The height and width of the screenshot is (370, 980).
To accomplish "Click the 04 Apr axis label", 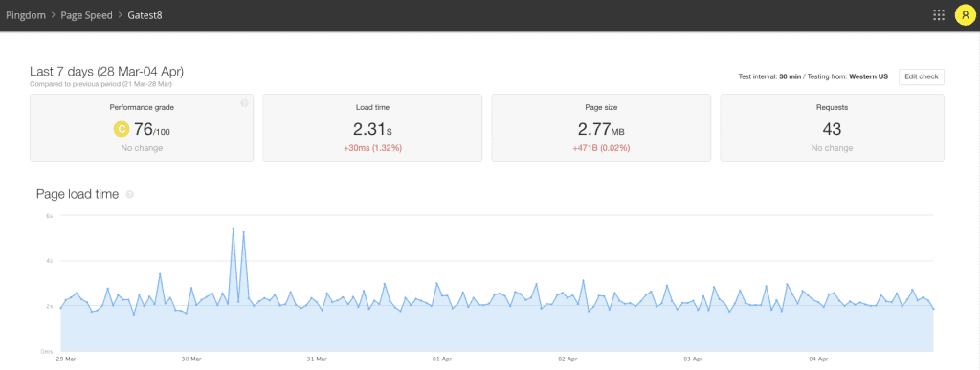I will pos(819,359).
